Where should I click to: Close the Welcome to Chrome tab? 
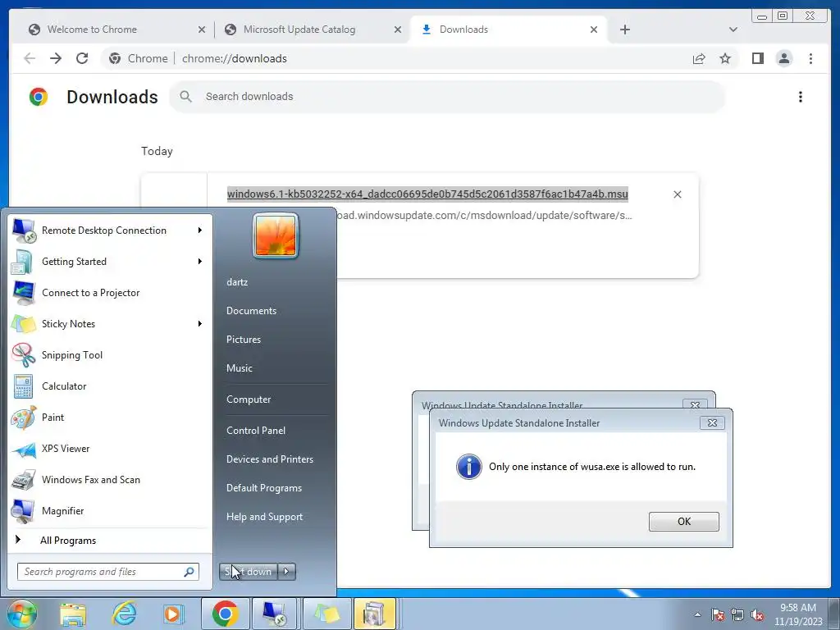pos(202,30)
